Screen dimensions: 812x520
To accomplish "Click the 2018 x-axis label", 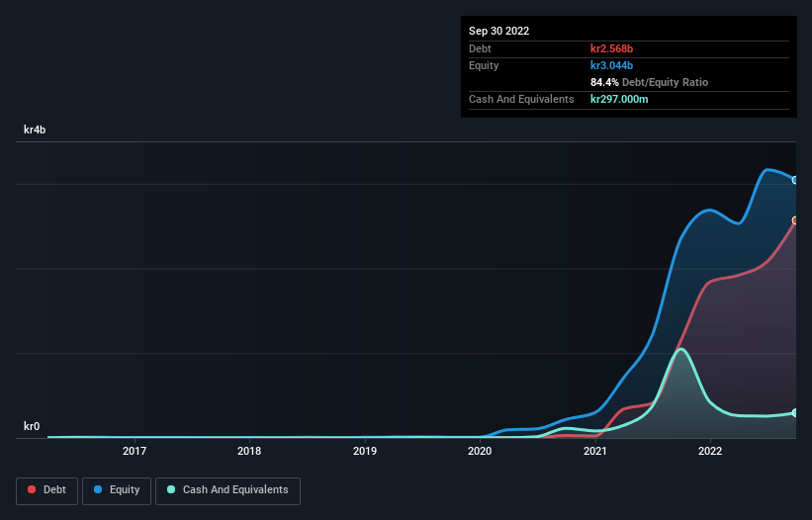I will 249,451.
